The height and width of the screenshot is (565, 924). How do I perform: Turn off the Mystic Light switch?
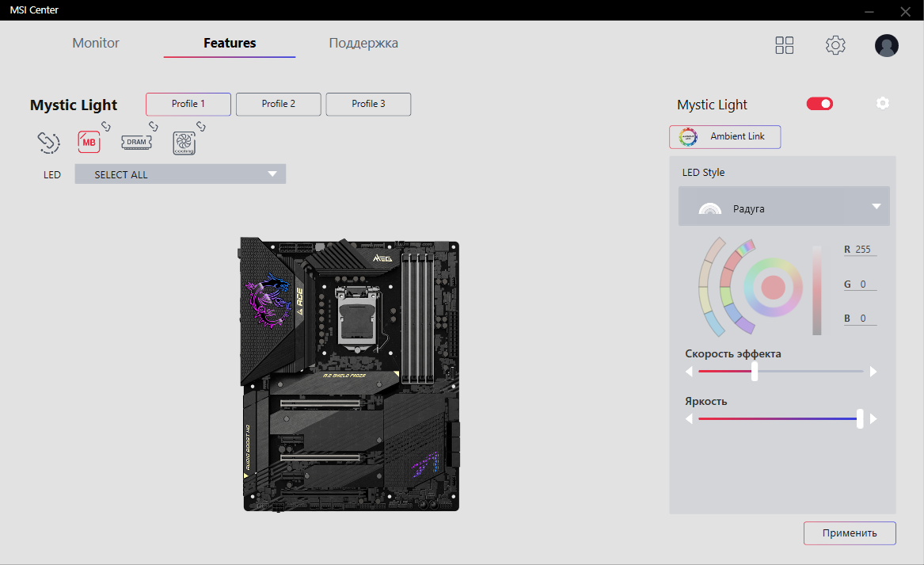(819, 104)
